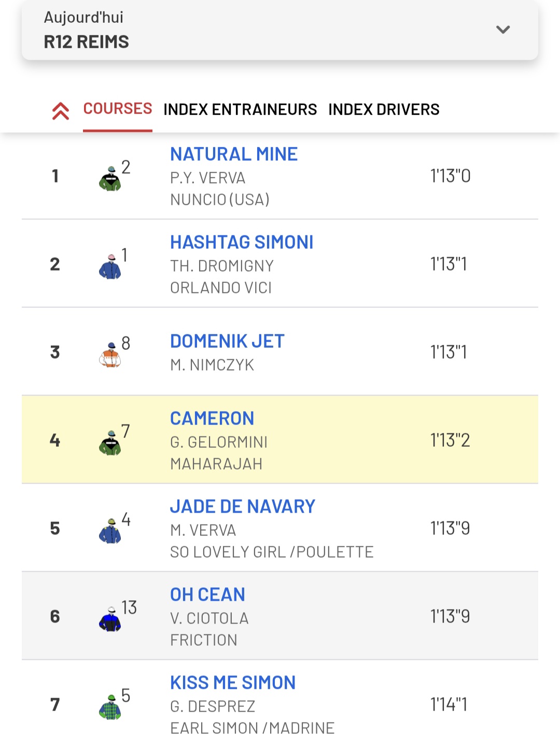Click Kiss Me Simon's checkered silks icon
The image size is (560, 750).
point(110,707)
